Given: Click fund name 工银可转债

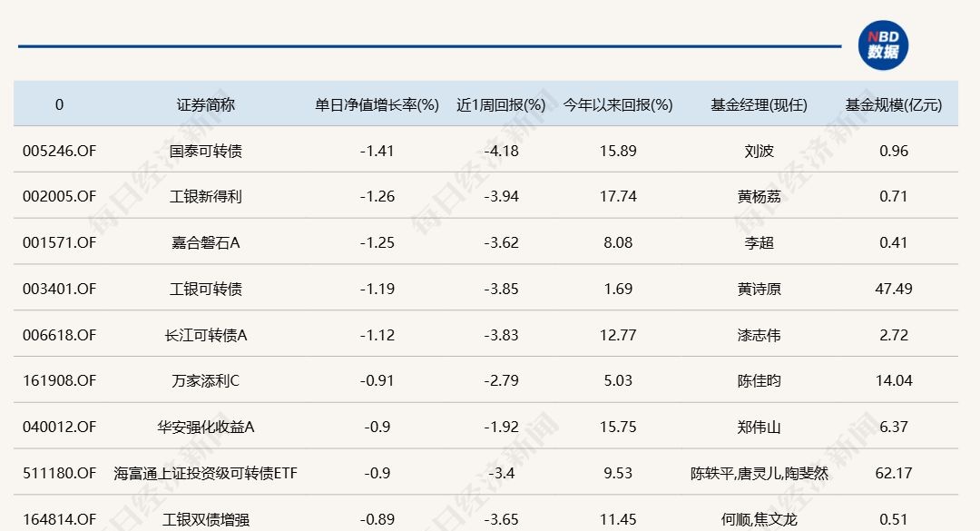Looking at the screenshot, I should 206,289.
